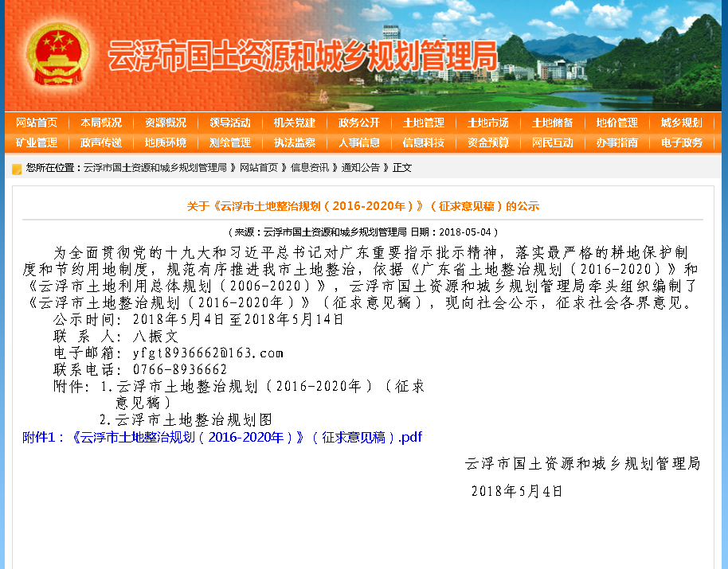Select the 网民互动 navigation item

point(552,142)
